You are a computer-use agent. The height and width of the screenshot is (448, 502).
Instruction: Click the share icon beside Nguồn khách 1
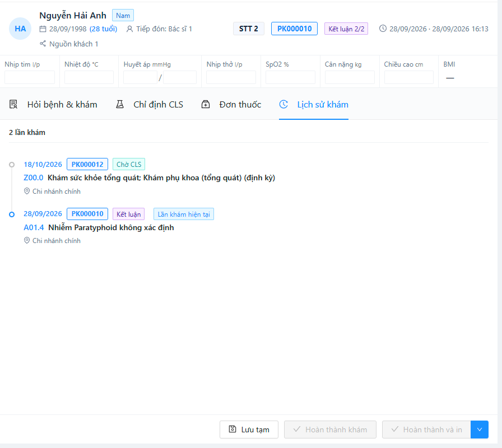point(43,44)
